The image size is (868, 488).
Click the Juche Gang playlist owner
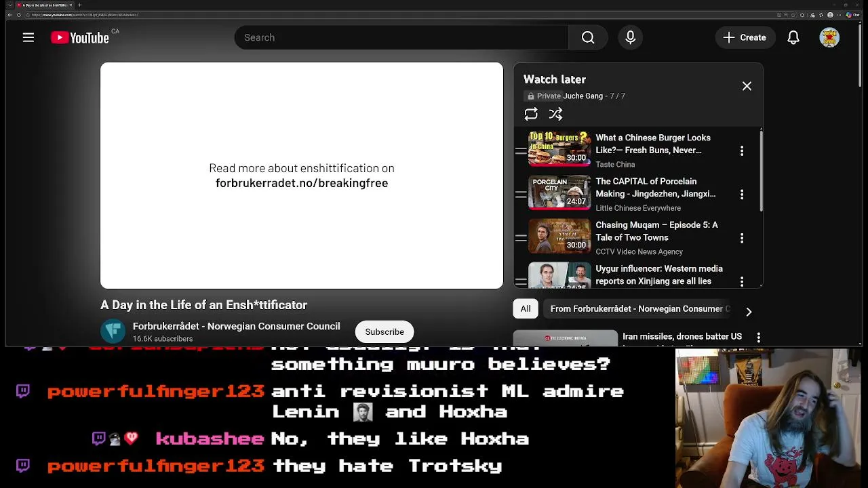(583, 96)
